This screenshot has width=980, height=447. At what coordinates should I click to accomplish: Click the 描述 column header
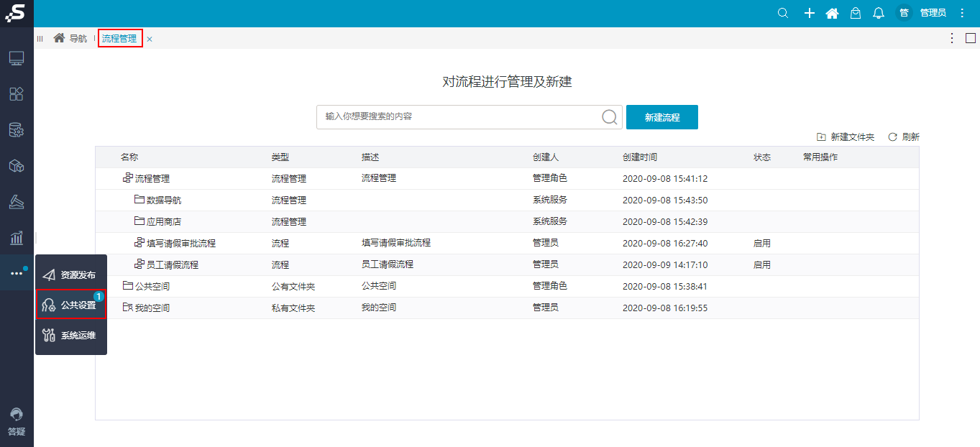click(x=370, y=157)
